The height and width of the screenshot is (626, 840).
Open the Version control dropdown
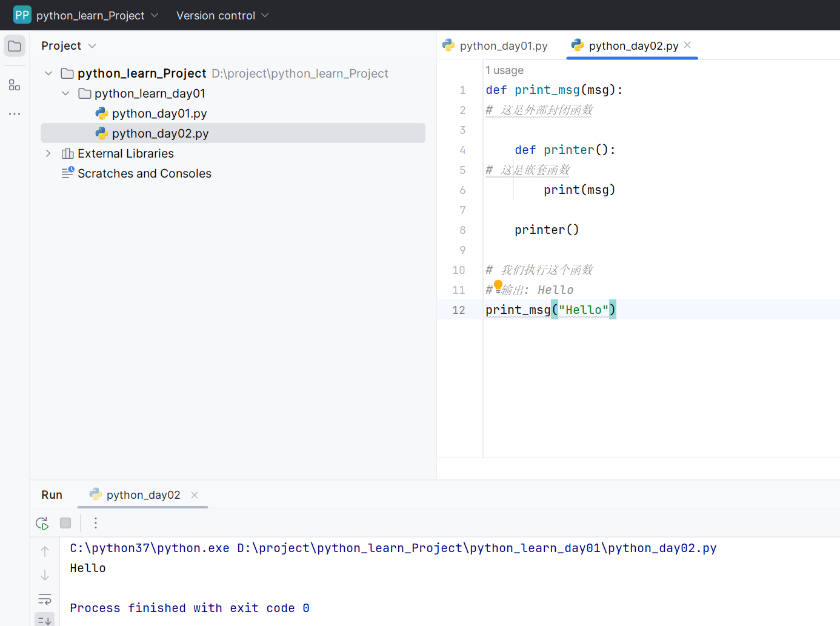pos(222,15)
